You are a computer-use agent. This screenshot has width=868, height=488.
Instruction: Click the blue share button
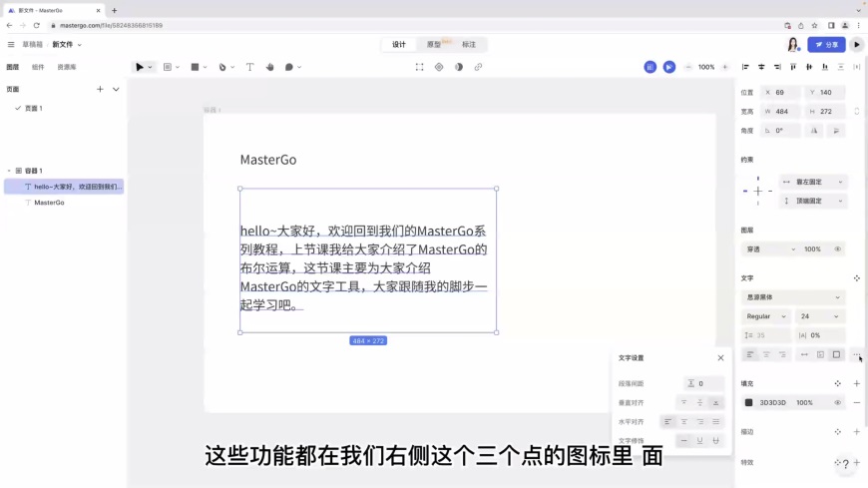(x=826, y=44)
